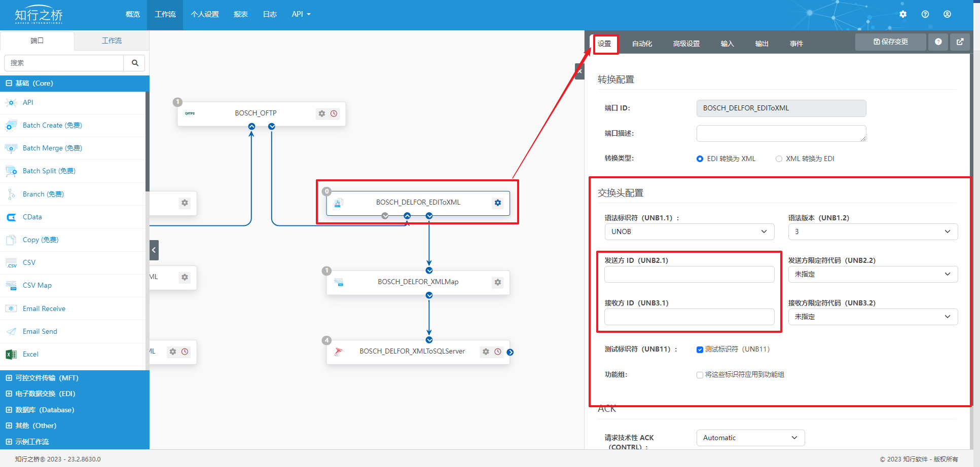
Task: Open 请求技术性 ACK Automatic dropdown
Action: click(x=750, y=438)
